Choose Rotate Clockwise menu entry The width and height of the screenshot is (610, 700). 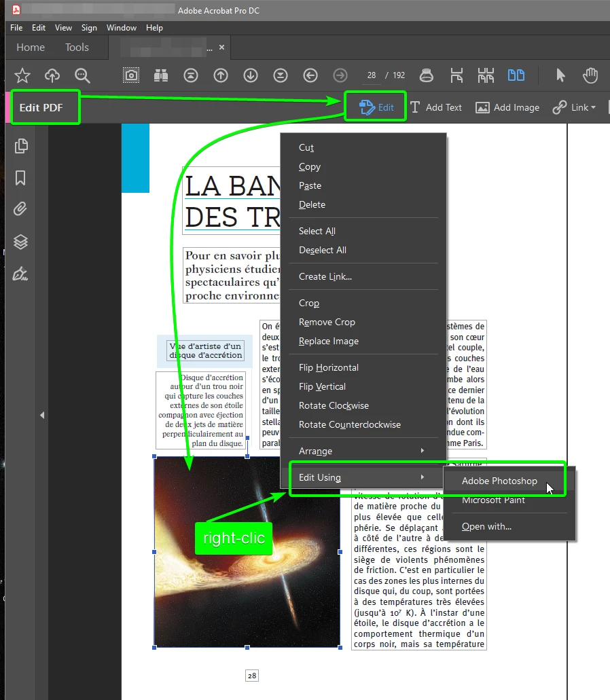363,405
